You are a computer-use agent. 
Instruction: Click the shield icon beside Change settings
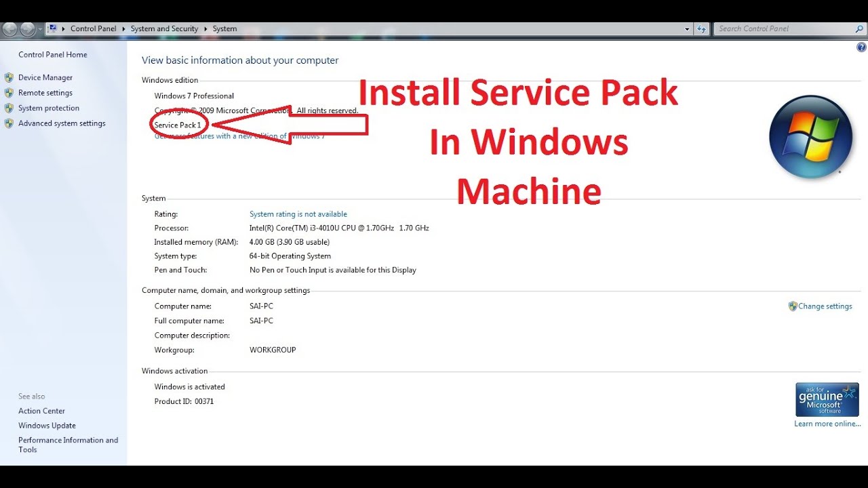pos(793,306)
